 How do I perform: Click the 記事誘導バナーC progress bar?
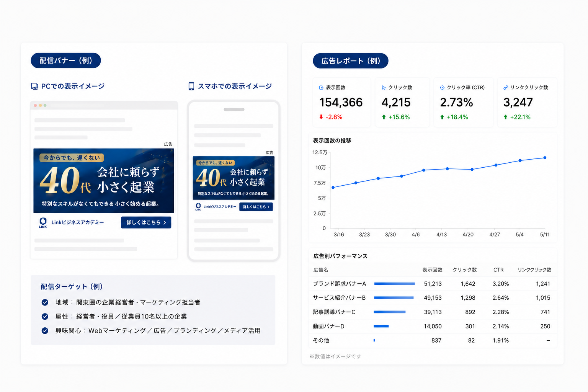390,312
